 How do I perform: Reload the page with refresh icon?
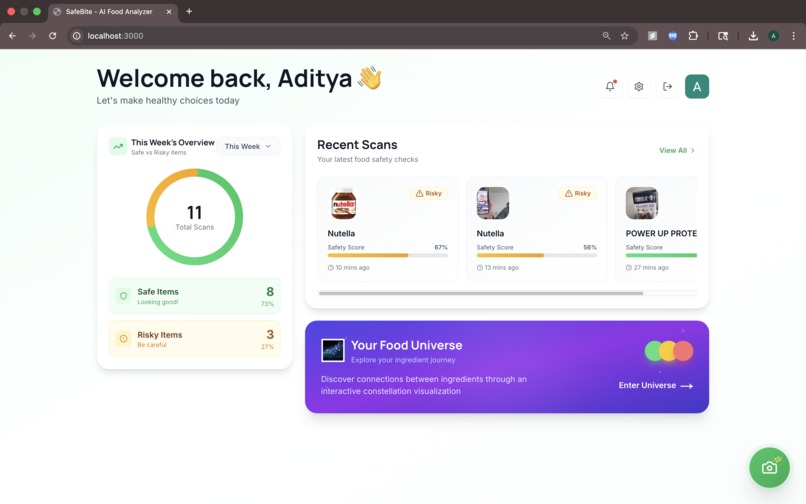coord(52,36)
